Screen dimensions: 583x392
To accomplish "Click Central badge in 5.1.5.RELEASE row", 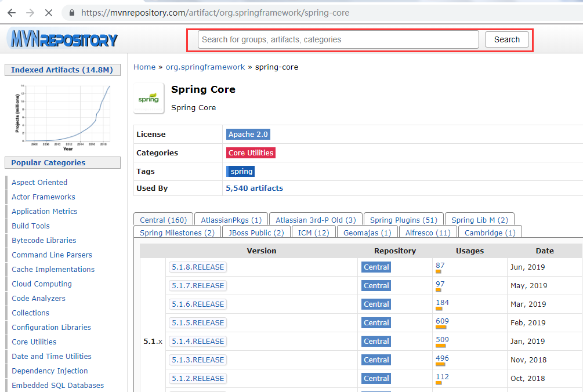I will pyautogui.click(x=376, y=323).
